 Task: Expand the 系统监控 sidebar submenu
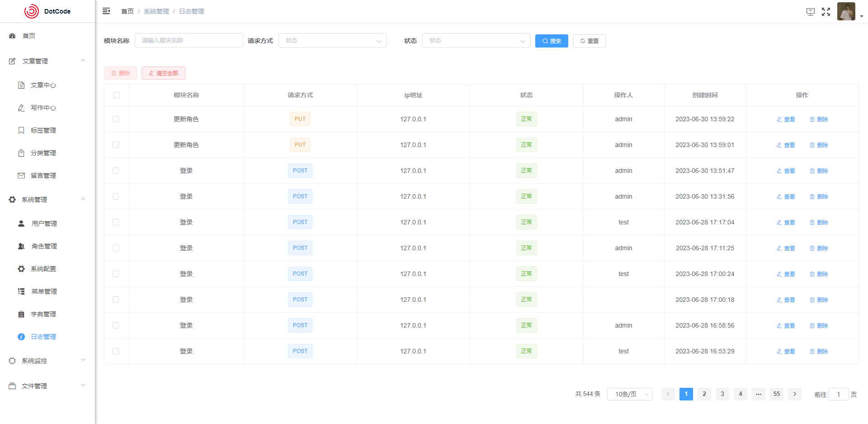pyautogui.click(x=47, y=361)
